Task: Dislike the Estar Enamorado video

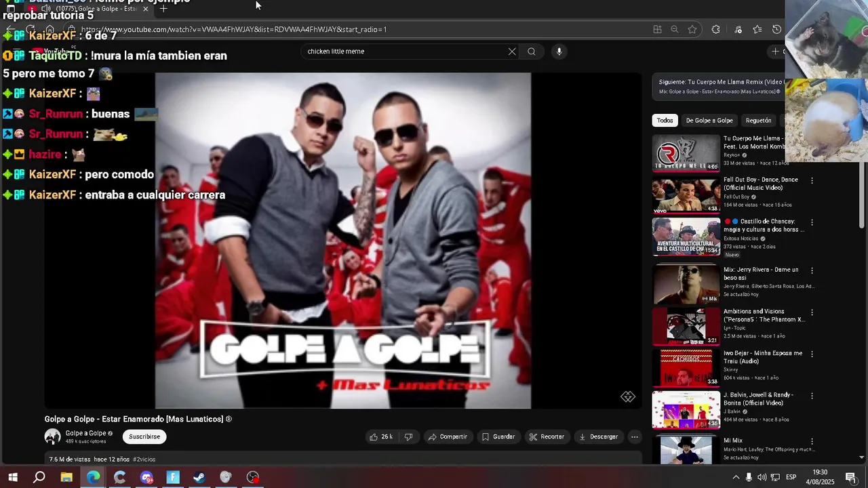Action: (x=408, y=437)
